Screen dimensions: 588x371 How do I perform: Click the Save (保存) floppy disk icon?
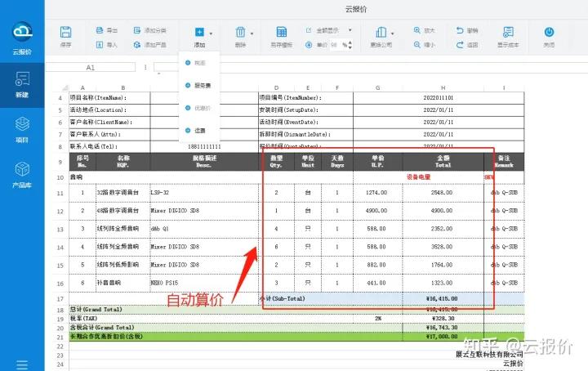[65, 32]
